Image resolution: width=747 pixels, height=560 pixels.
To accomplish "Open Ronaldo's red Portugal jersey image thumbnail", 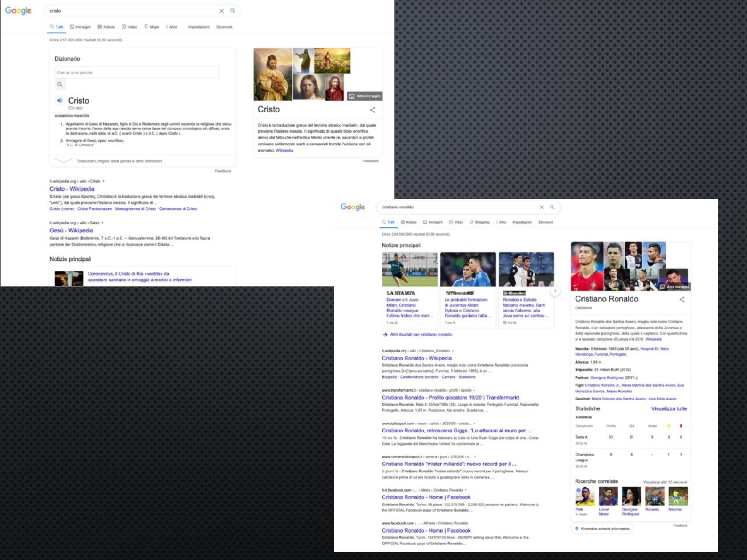I will [x=587, y=266].
